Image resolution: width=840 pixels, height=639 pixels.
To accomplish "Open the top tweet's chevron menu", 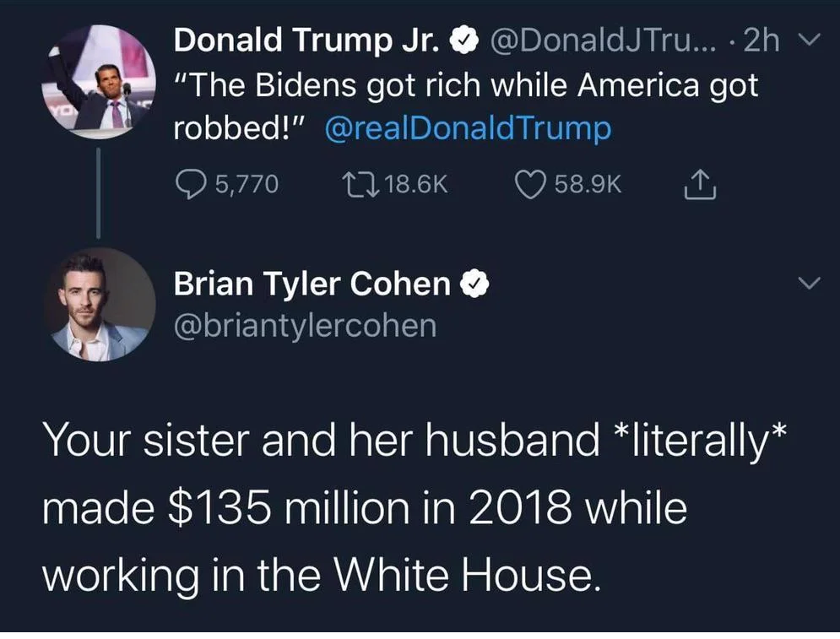I will click(x=808, y=41).
